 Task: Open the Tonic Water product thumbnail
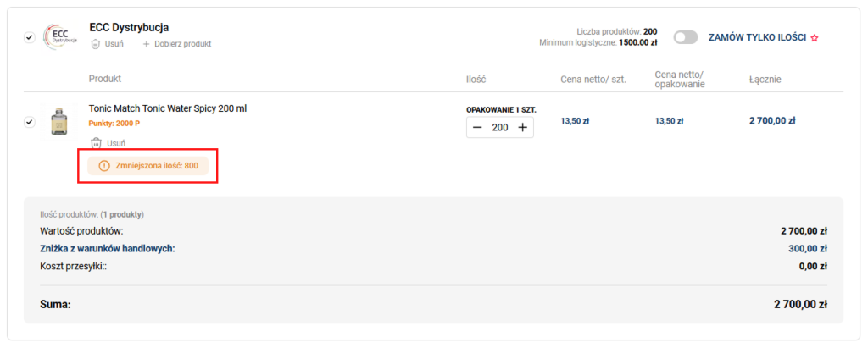[58, 122]
